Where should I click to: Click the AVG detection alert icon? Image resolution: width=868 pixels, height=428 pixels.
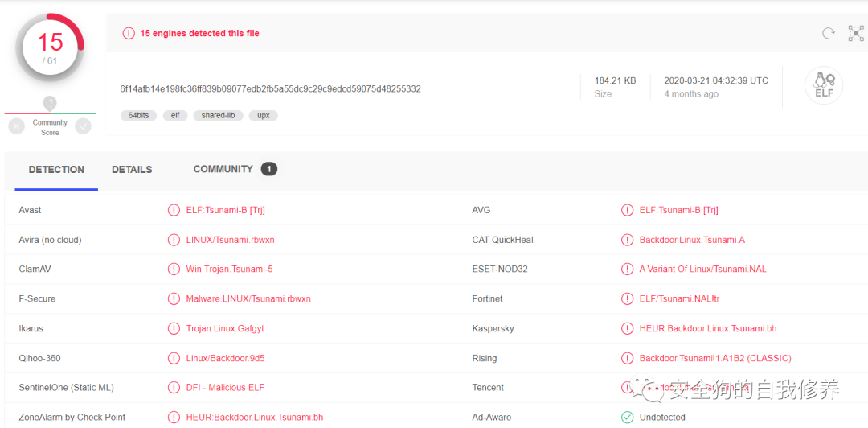pos(627,210)
